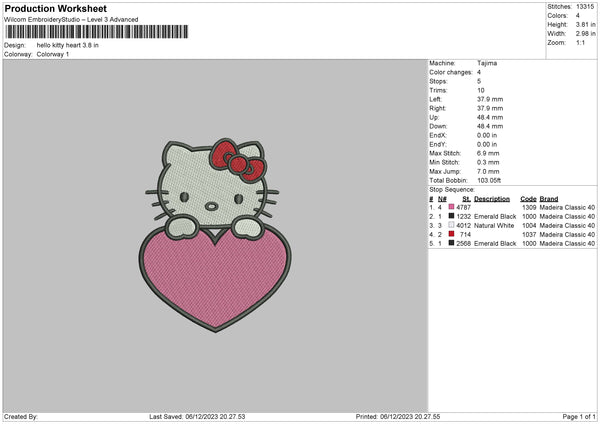600x424 pixels.
Task: Click the Trims value 10
Action: pyautogui.click(x=481, y=90)
